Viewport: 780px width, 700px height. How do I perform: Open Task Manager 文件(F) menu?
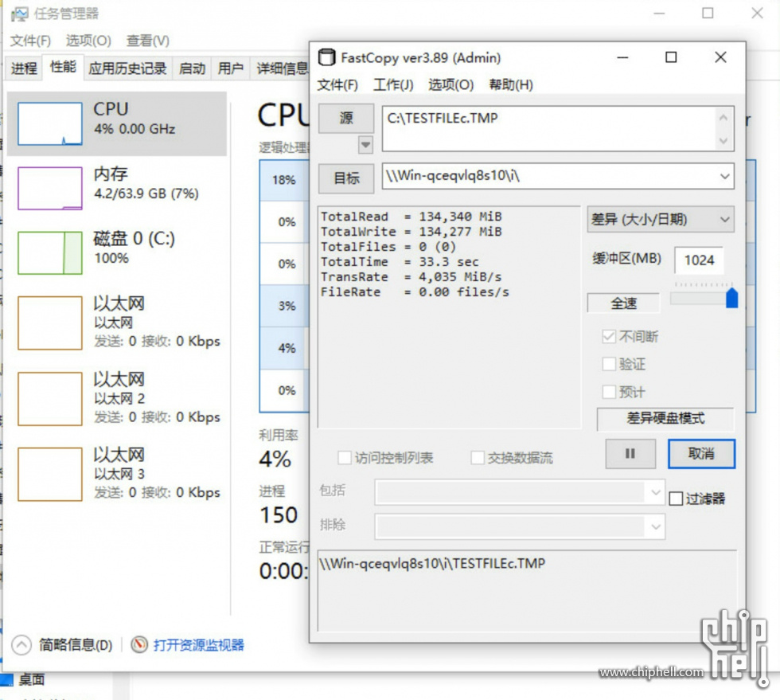pos(30,41)
